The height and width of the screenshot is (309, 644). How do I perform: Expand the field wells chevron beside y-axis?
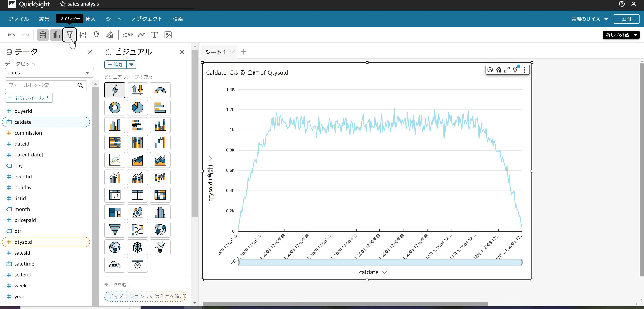210,159
